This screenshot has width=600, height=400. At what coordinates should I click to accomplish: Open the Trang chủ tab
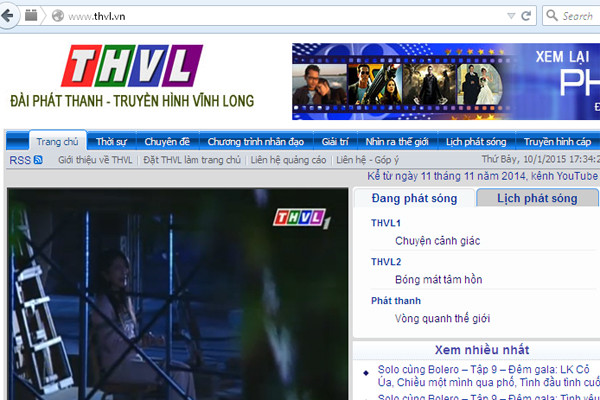(56, 142)
